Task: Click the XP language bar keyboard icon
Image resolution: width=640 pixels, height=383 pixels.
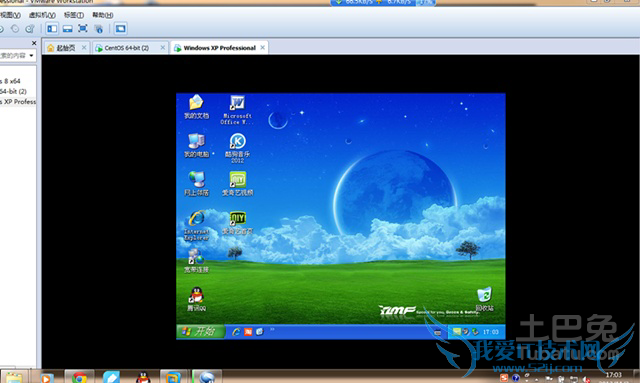Action: click(x=438, y=332)
